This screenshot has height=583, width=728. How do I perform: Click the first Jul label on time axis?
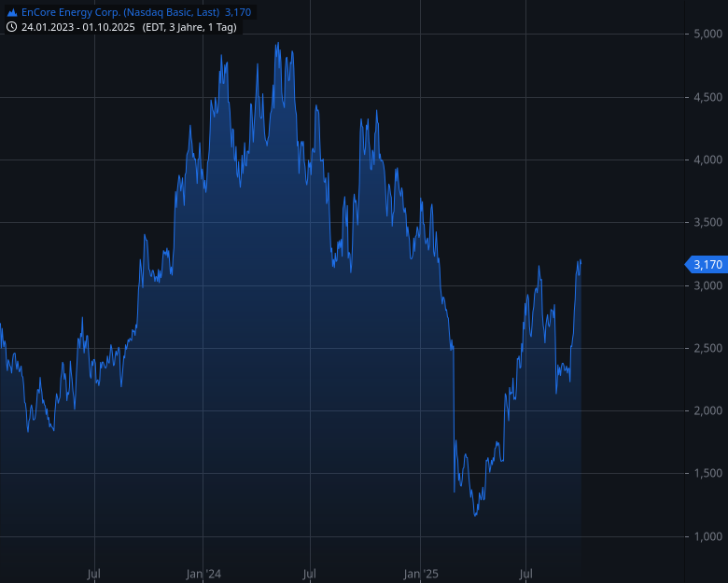[x=94, y=575]
